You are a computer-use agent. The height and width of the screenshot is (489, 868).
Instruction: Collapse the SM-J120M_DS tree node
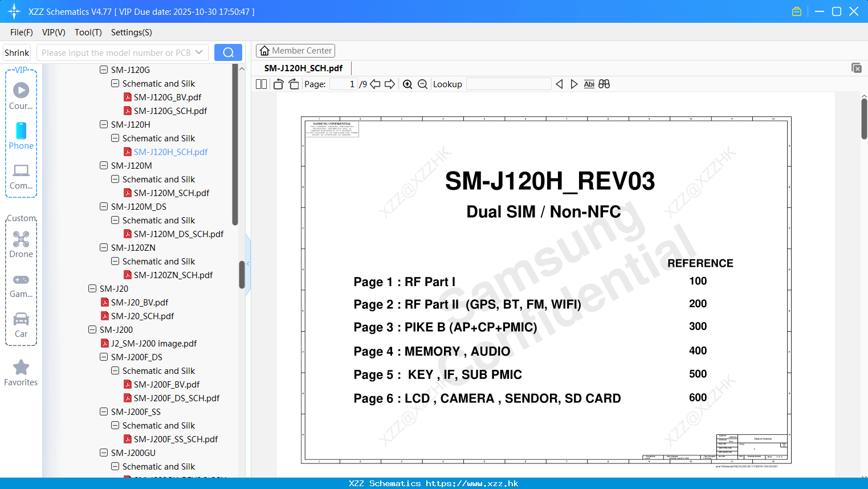pos(104,206)
